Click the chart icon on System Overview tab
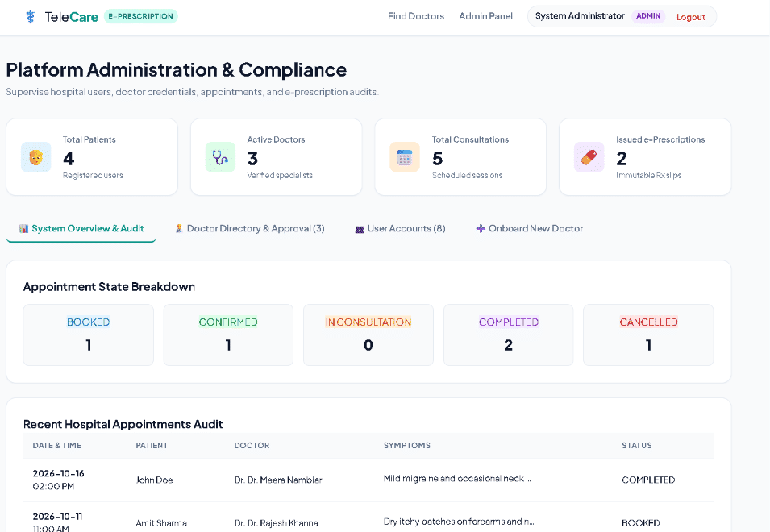The height and width of the screenshot is (532, 770). pos(23,228)
